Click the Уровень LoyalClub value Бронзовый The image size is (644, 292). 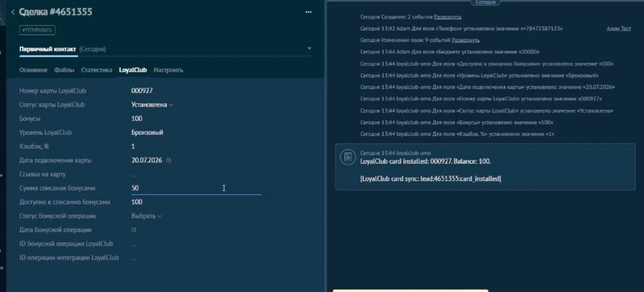147,132
